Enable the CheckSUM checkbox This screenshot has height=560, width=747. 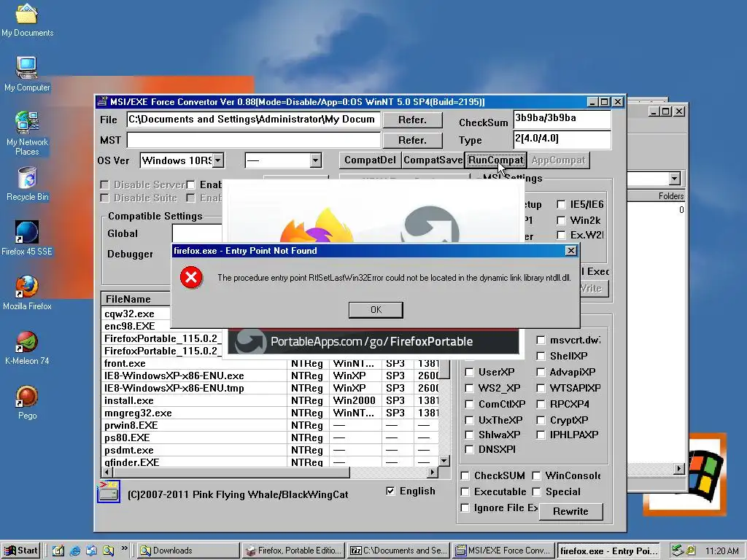(x=465, y=475)
